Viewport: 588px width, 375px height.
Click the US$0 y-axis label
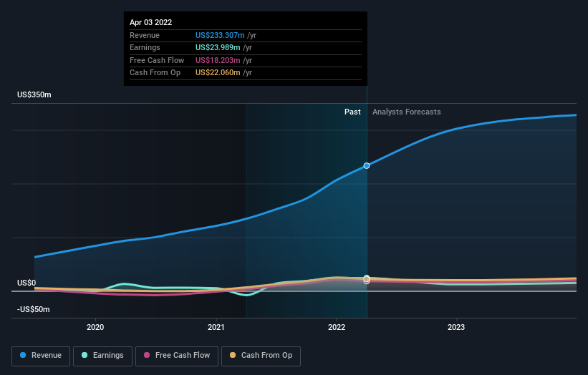pos(26,283)
